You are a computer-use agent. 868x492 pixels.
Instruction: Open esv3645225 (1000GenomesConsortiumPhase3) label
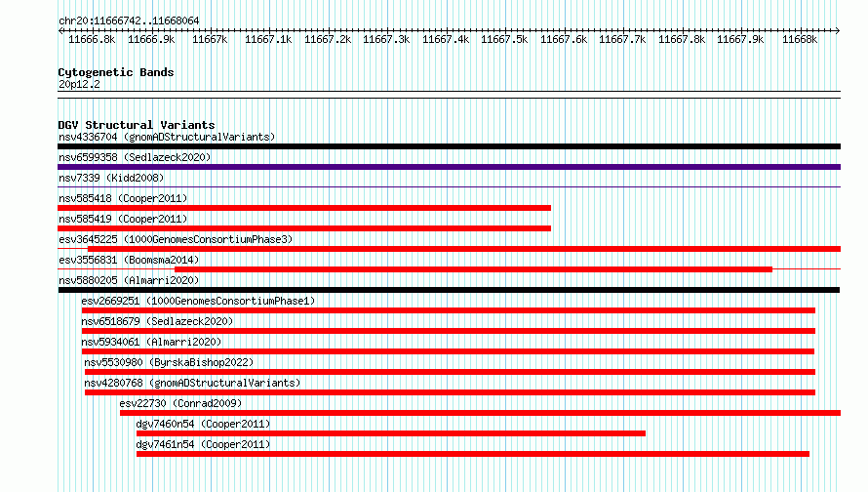coord(176,239)
